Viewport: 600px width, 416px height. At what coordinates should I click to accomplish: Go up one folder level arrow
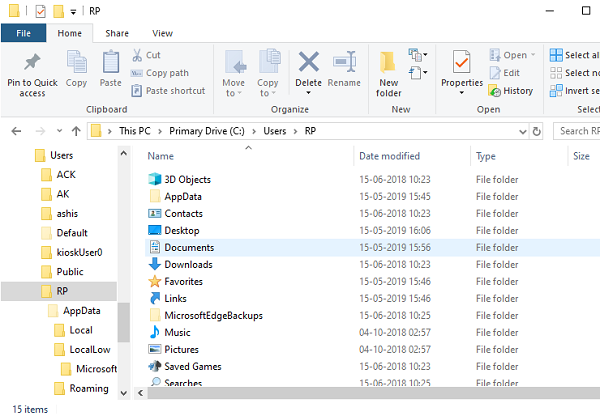pos(76,131)
